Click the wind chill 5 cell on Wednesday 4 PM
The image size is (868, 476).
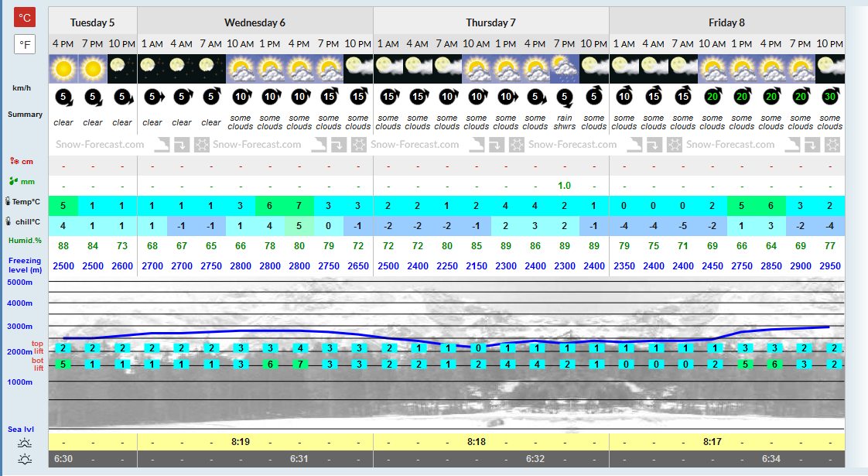tap(299, 225)
